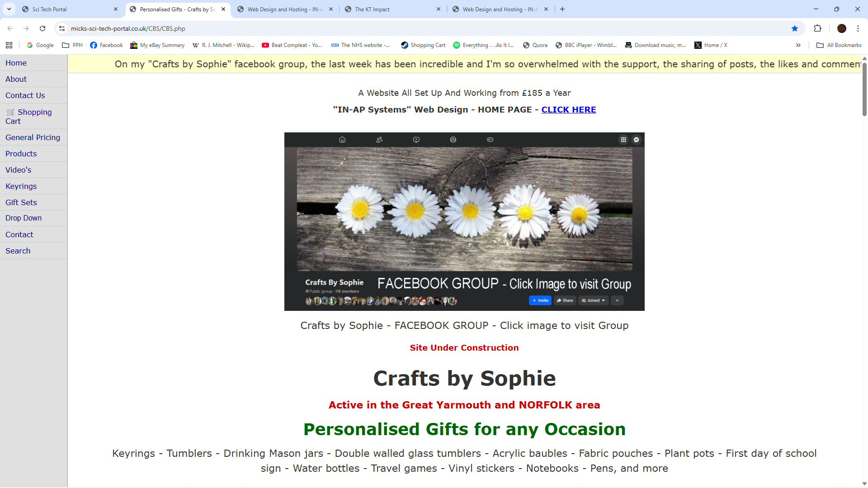Click the bookmark star icon
The width and height of the screenshot is (868, 488).
point(795,28)
